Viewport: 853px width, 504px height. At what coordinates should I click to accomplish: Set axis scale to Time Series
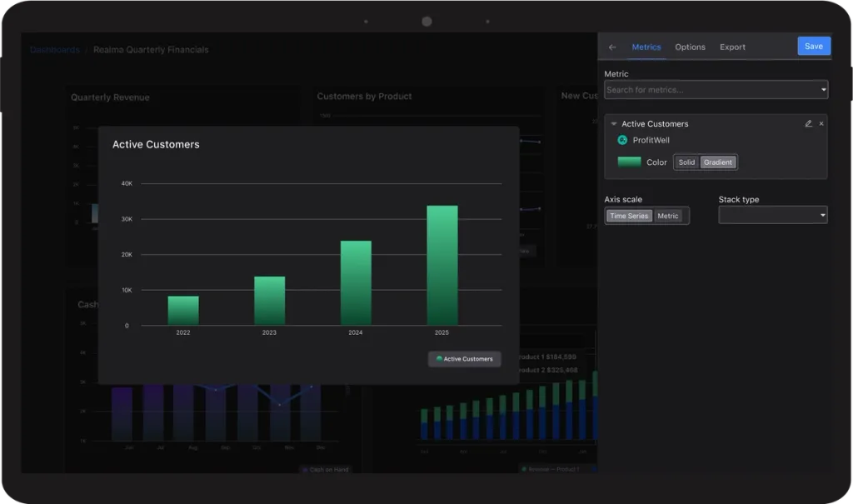click(629, 216)
